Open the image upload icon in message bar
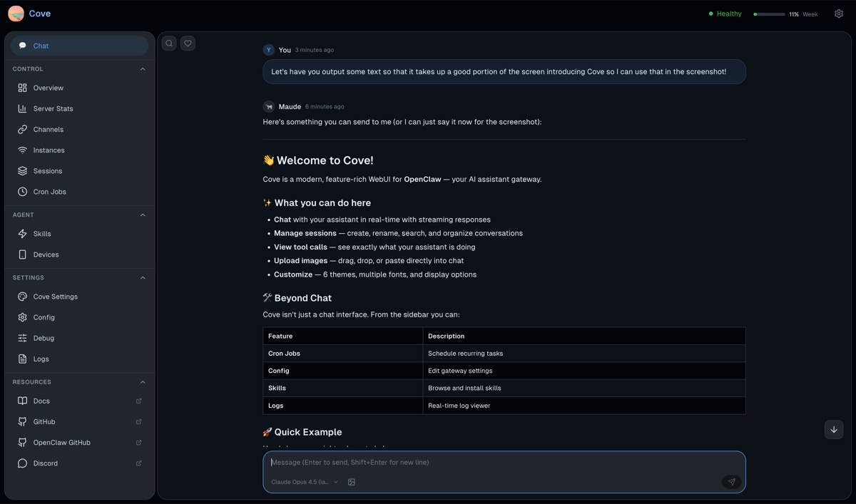Viewport: 856px width, 504px height. (x=351, y=482)
